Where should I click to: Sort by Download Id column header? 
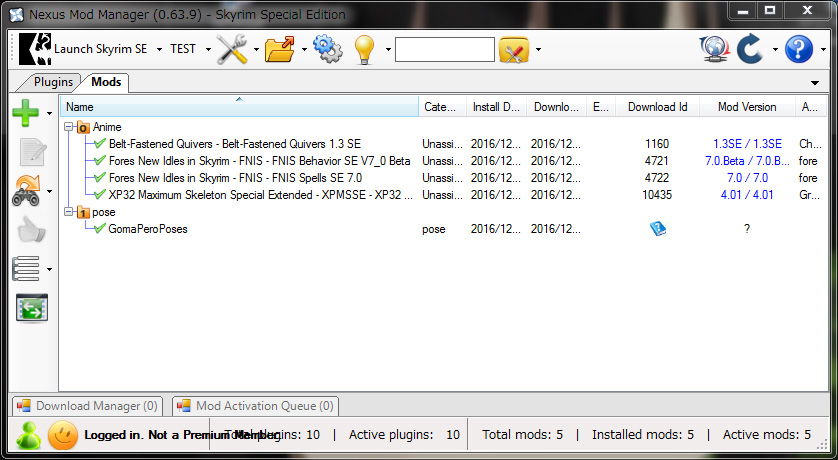coord(657,107)
